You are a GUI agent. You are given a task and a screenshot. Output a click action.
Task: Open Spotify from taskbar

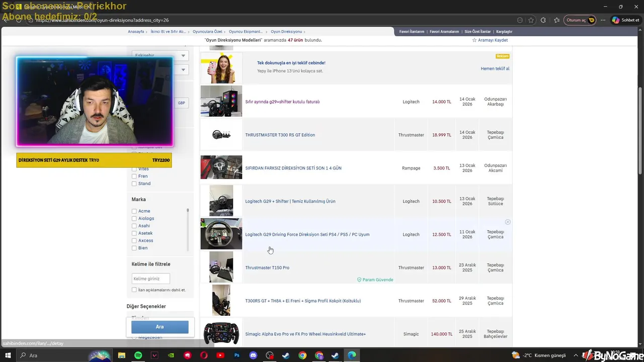tap(138, 355)
